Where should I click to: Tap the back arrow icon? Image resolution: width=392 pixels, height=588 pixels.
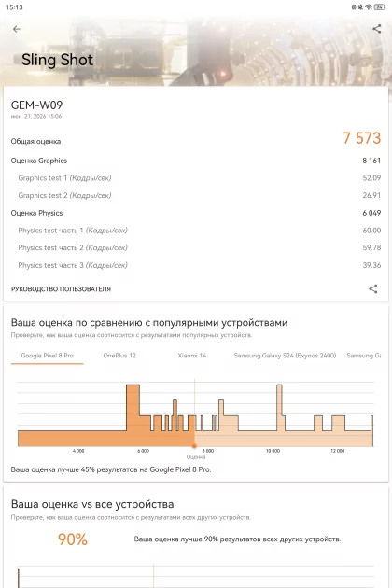(x=17, y=29)
